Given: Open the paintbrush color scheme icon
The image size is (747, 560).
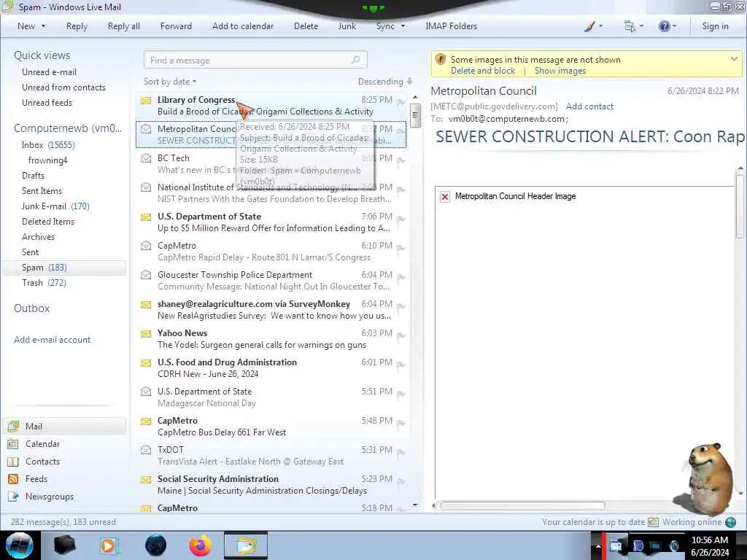Looking at the screenshot, I should click(x=589, y=26).
